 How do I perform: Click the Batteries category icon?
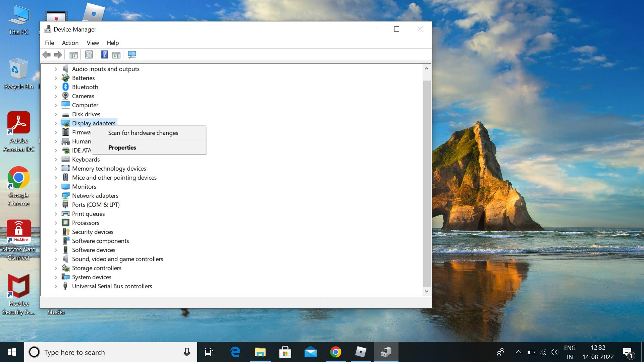66,78
